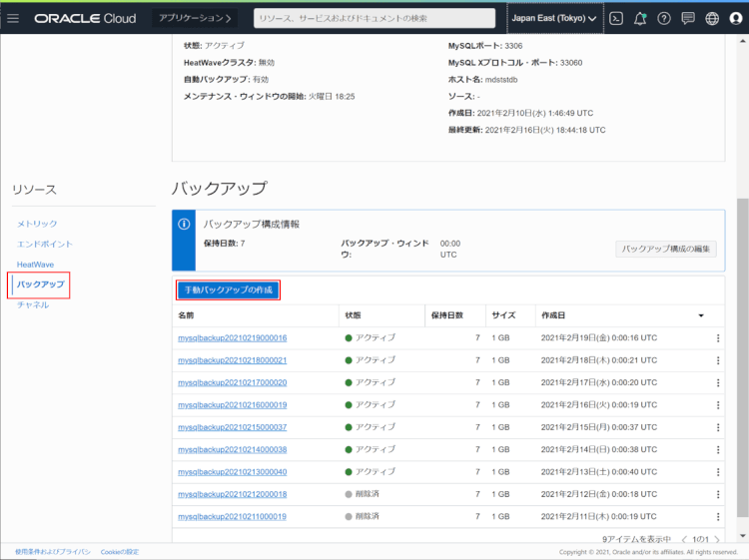This screenshot has height=560, width=749.
Task: Sort by 作成日 using the arrow
Action: click(701, 315)
